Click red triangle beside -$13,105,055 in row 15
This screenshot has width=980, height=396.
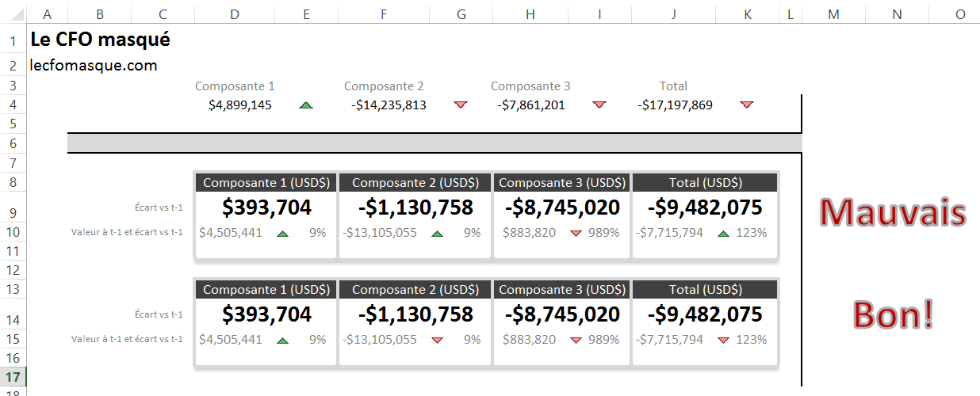coord(437,341)
